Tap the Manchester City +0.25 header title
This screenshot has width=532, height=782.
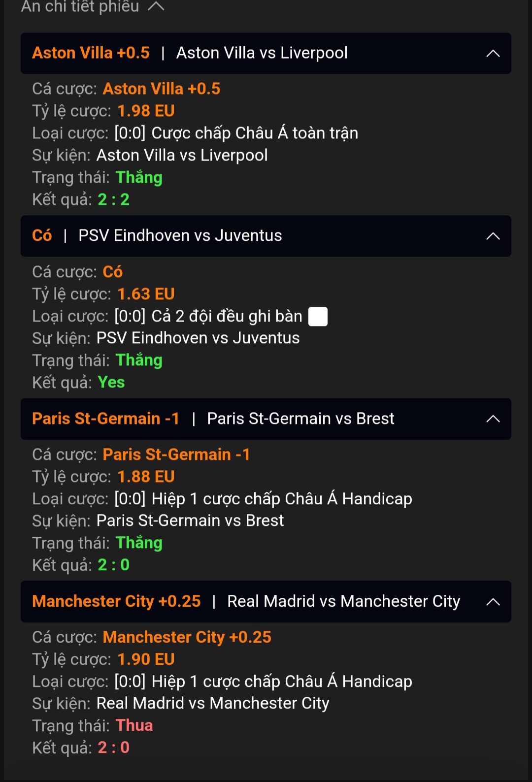point(116,601)
